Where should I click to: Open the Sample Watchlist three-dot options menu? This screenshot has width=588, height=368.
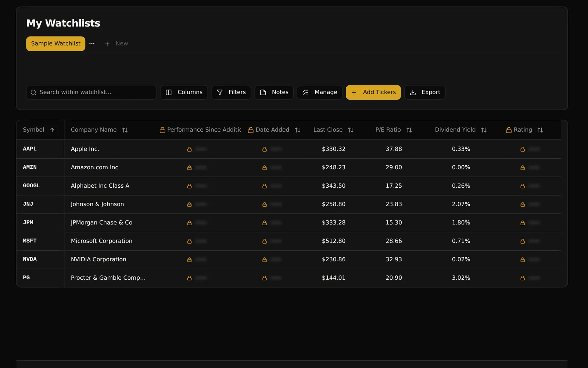[92, 44]
